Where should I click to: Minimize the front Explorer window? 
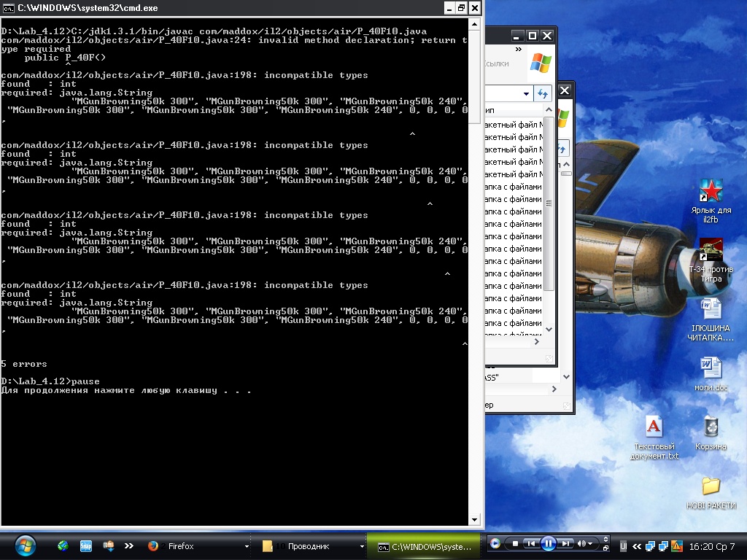tap(517, 36)
